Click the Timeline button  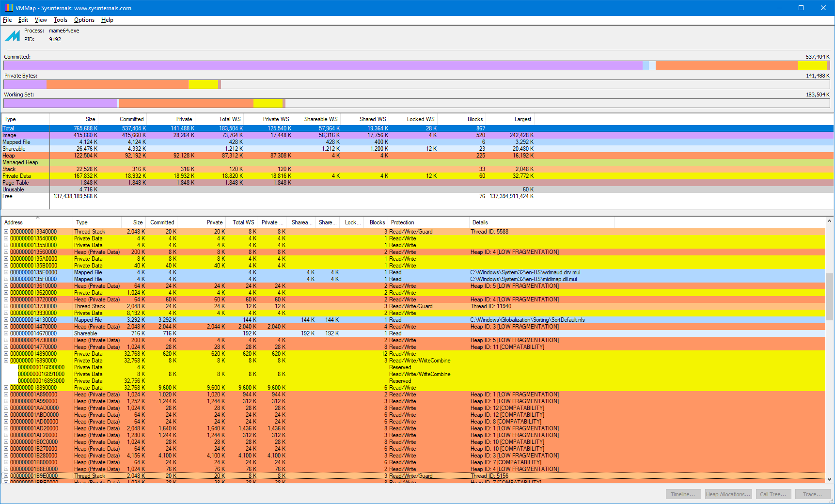click(x=682, y=494)
